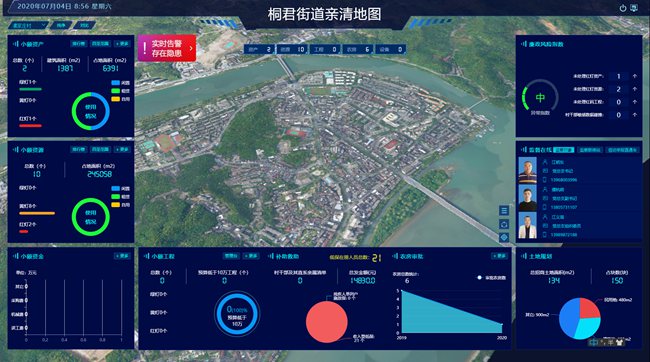
Task: Toggle the green legend item in 小额资源 chart
Action: (120, 197)
